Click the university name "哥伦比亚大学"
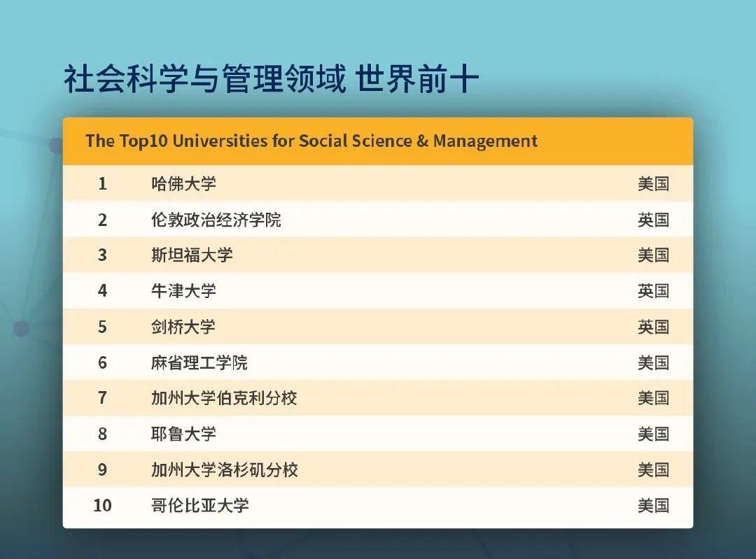 (200, 505)
